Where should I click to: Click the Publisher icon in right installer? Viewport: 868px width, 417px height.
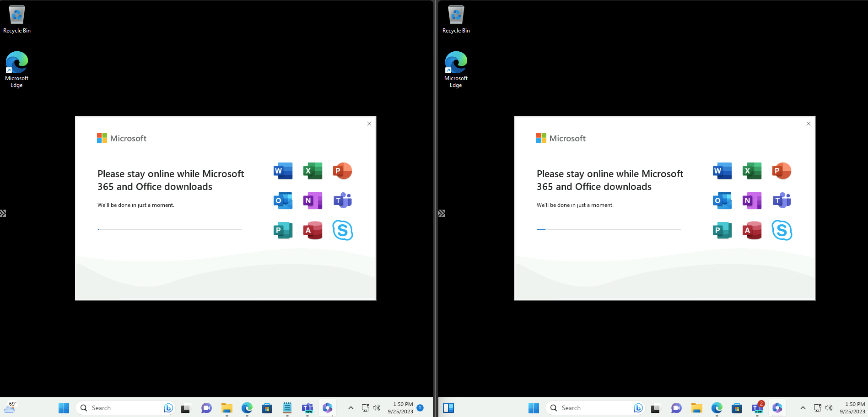722,230
